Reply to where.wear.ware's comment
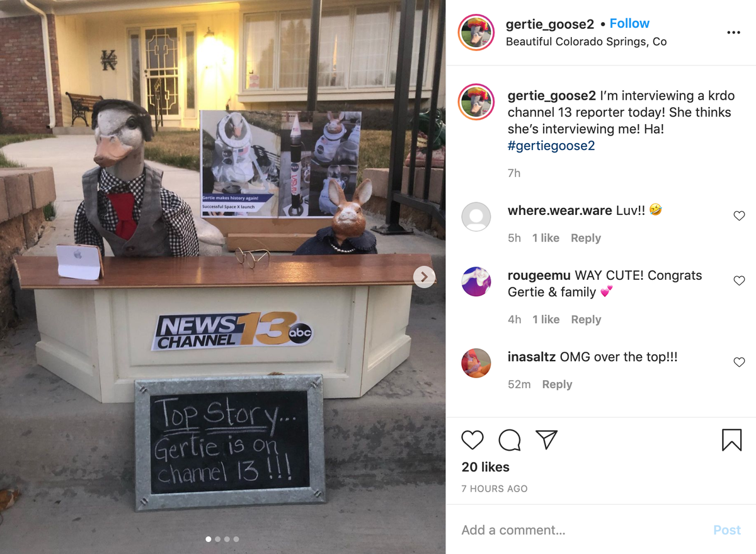This screenshot has height=554, width=756. [586, 238]
